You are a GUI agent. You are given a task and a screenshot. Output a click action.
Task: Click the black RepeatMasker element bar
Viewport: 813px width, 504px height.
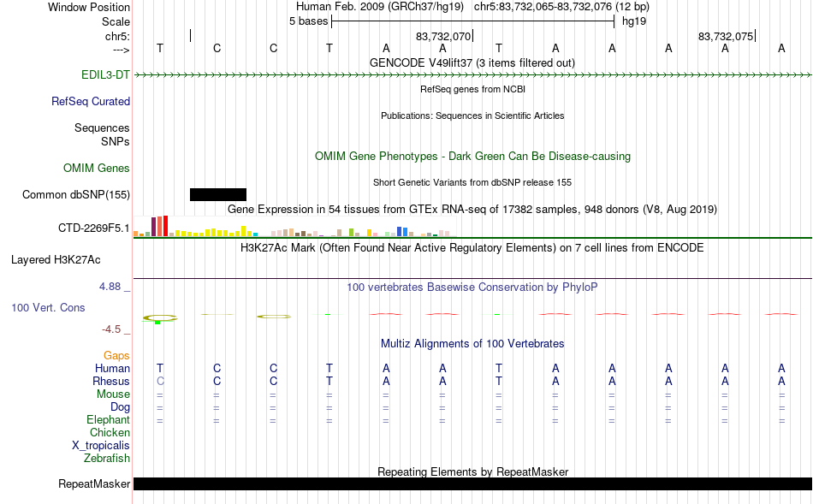[x=472, y=483]
